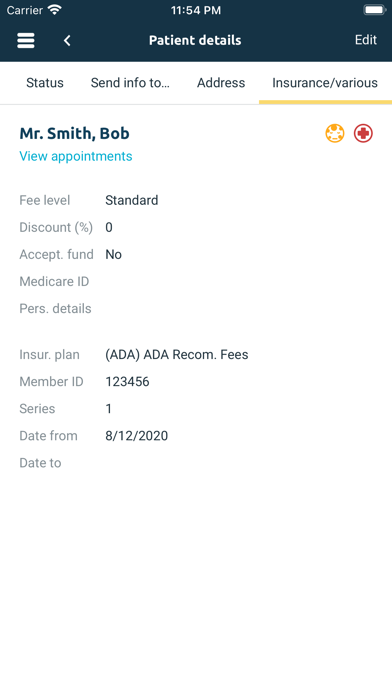Tap the battery indicator icon
The image size is (392, 696).
[x=375, y=10]
